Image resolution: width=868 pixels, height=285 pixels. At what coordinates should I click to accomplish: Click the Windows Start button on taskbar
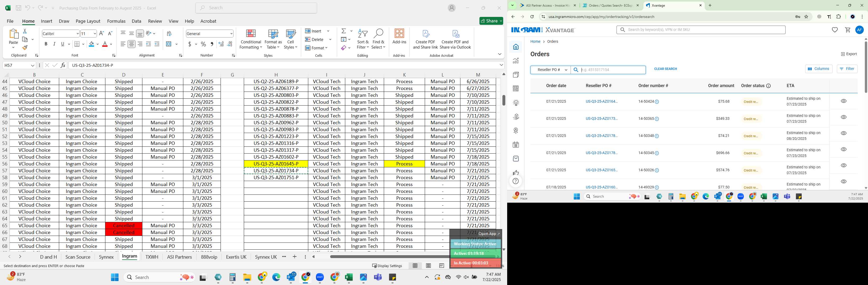coord(115,277)
